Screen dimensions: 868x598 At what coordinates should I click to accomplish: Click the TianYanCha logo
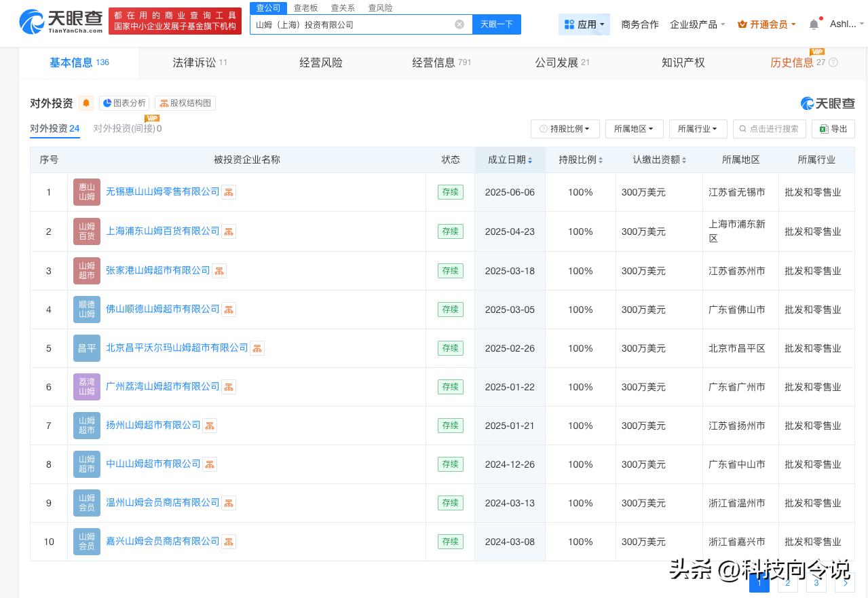coord(61,22)
